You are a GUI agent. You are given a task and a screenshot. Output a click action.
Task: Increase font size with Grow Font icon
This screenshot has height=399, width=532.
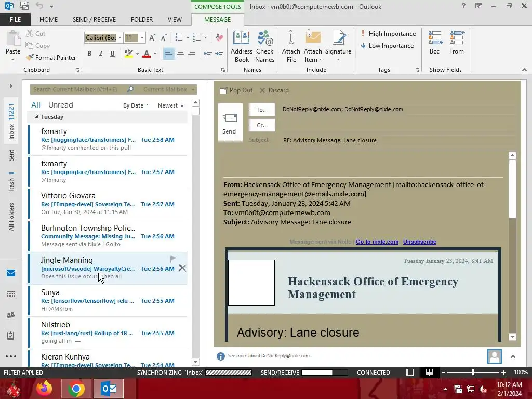point(152,37)
